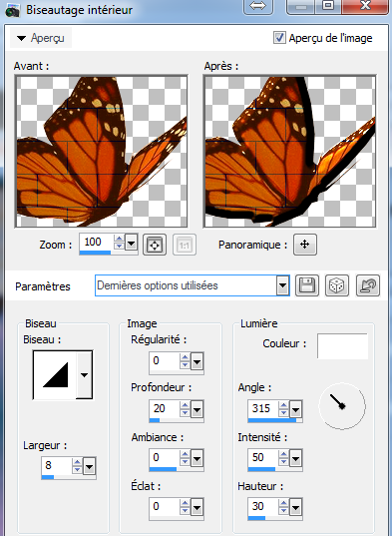The height and width of the screenshot is (536, 392).
Task: Open the Biseau shape dropdown
Action: [x=84, y=375]
